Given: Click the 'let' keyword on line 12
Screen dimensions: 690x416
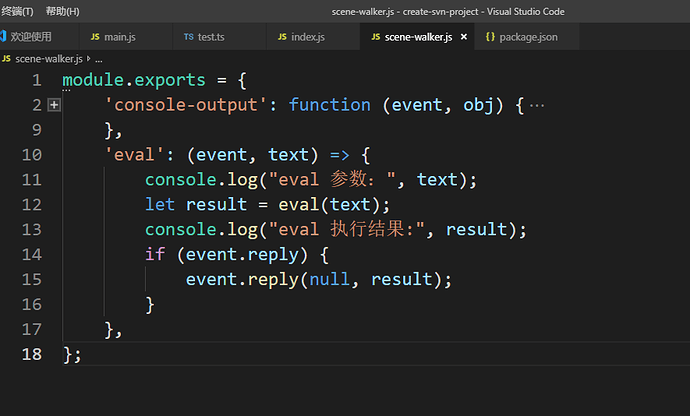Looking at the screenshot, I should [160, 205].
